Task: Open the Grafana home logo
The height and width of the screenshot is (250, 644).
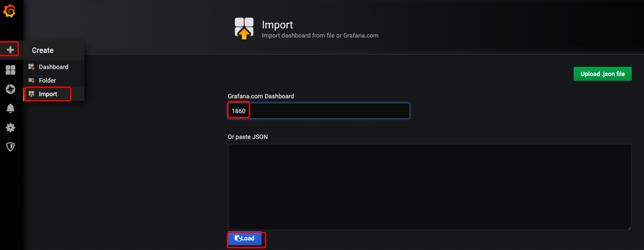Action: tap(10, 11)
